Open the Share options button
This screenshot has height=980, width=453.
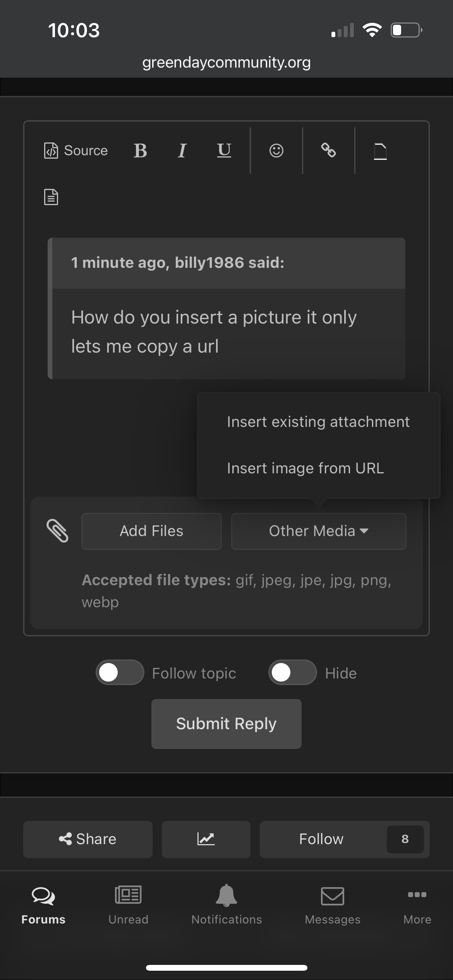coord(88,839)
